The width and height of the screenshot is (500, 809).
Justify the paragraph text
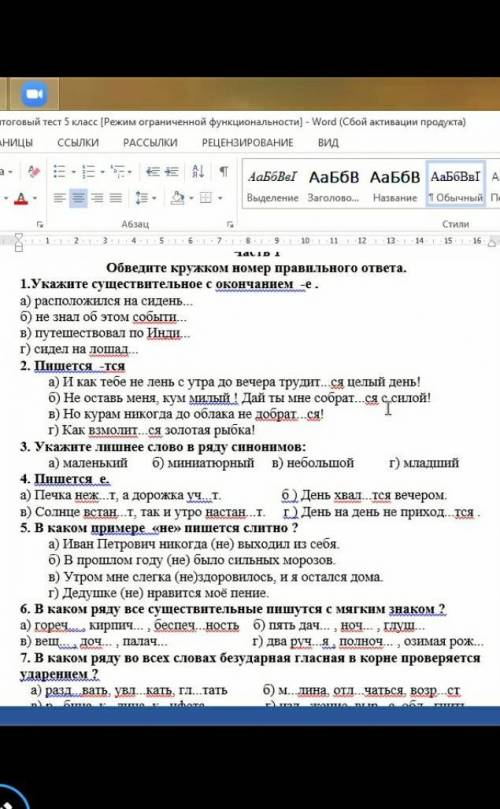[116, 198]
